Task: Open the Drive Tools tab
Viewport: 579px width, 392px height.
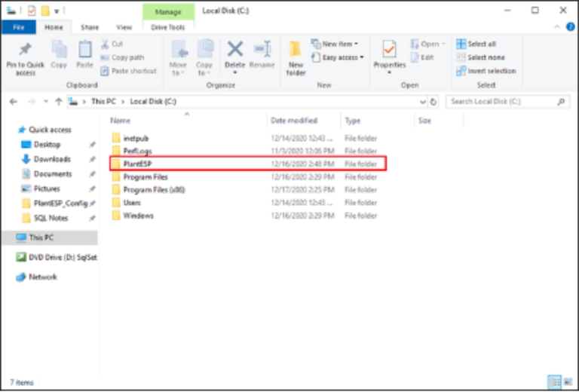Action: (x=168, y=27)
